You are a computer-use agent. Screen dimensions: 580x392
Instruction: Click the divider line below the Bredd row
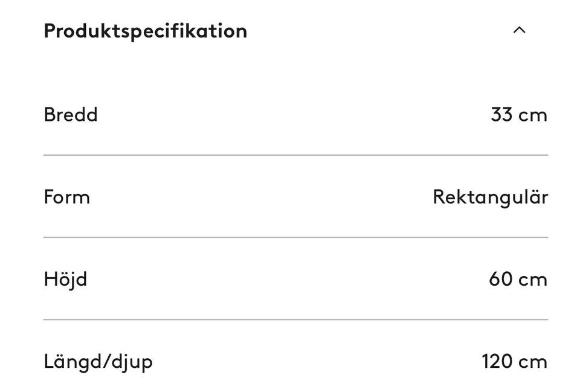click(x=295, y=155)
